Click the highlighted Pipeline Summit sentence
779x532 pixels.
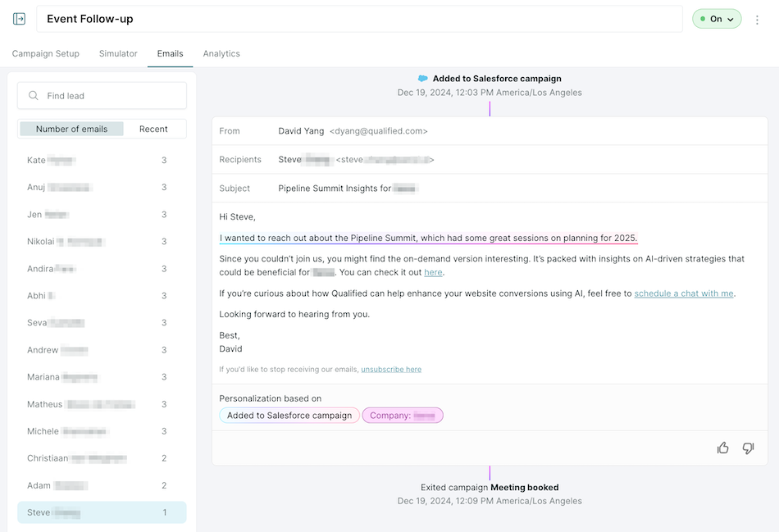click(428, 238)
